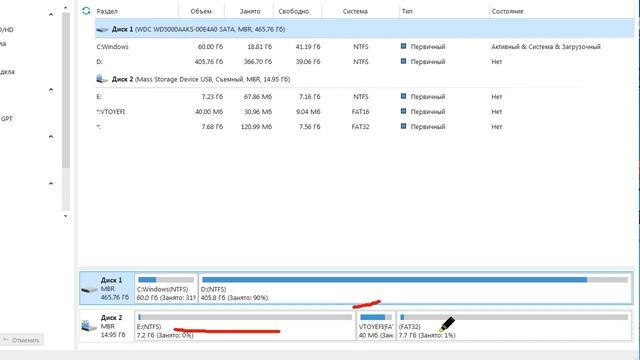The width and height of the screenshot is (640, 360).
Task: Select the E: partition name in the list
Action: tap(99, 97)
